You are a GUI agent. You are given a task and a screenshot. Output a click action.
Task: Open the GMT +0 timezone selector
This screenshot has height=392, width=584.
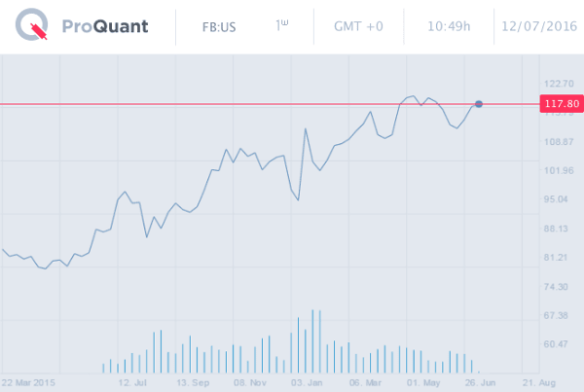point(358,27)
